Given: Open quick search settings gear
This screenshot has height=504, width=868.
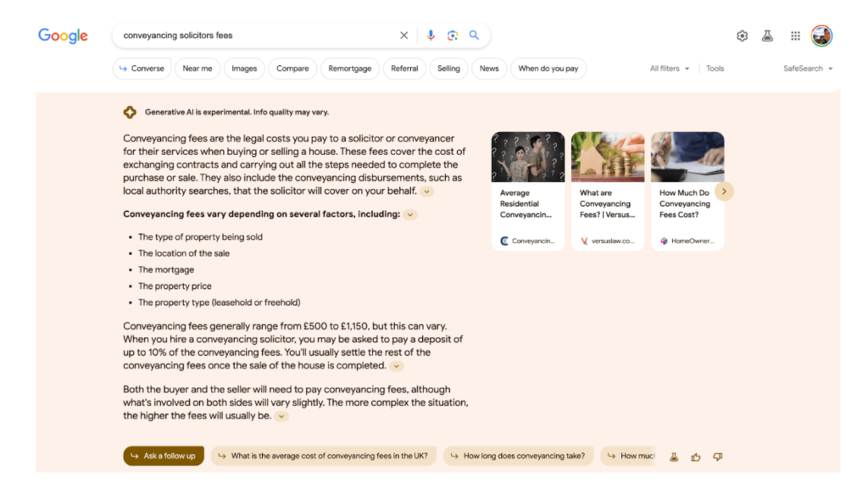Looking at the screenshot, I should [742, 35].
